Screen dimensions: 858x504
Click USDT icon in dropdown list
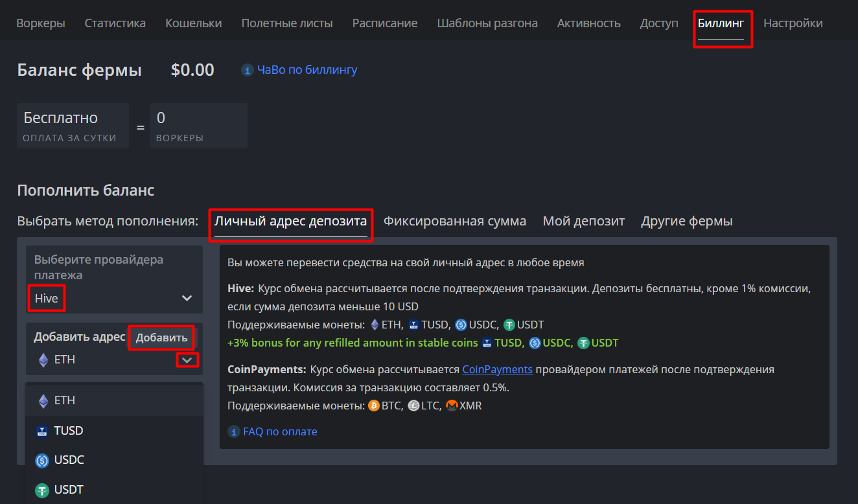42,490
